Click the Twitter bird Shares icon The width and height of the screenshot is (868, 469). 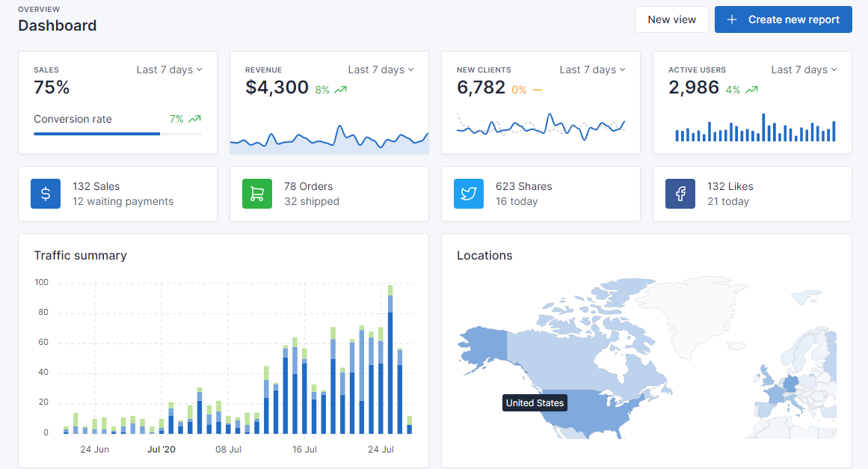pos(468,194)
